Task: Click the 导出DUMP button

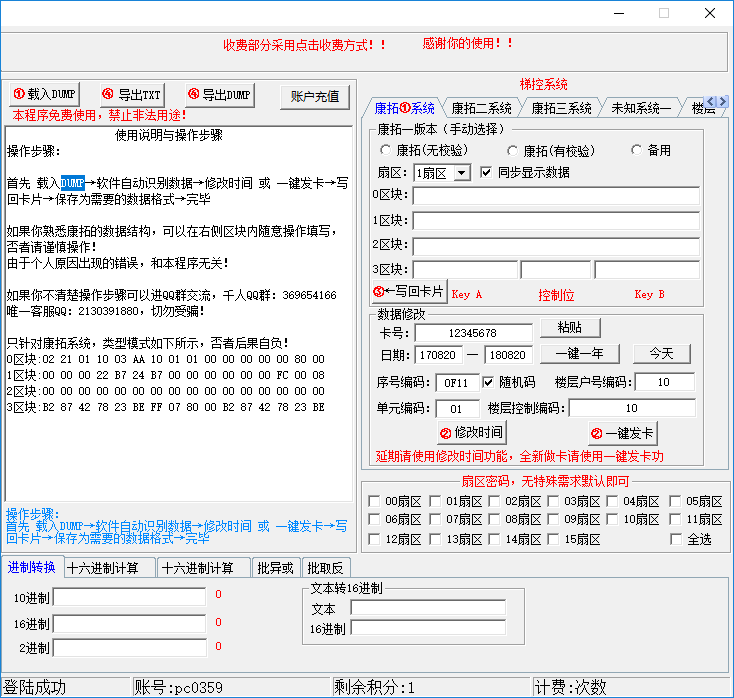Action: (220, 95)
